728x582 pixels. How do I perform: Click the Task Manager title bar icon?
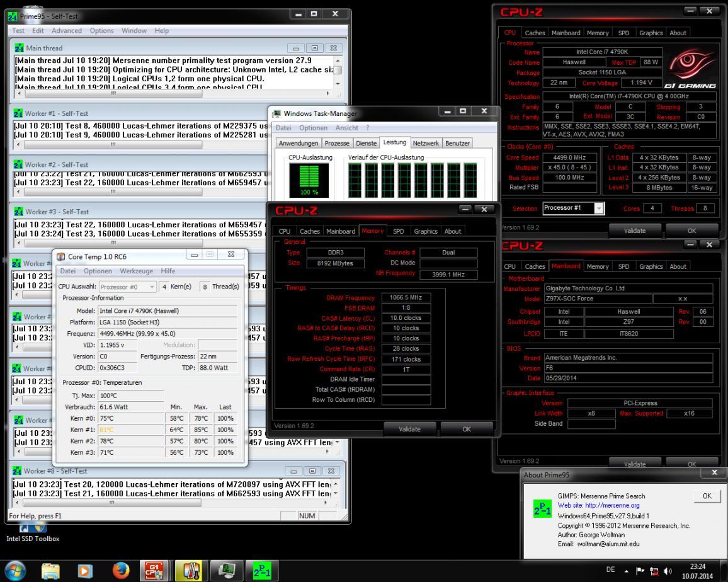pos(277,113)
